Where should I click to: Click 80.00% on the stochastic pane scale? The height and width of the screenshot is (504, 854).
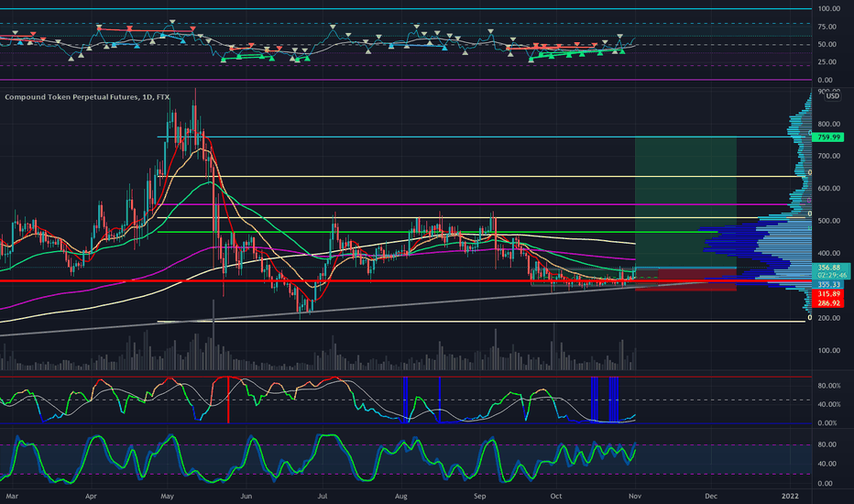point(827,386)
